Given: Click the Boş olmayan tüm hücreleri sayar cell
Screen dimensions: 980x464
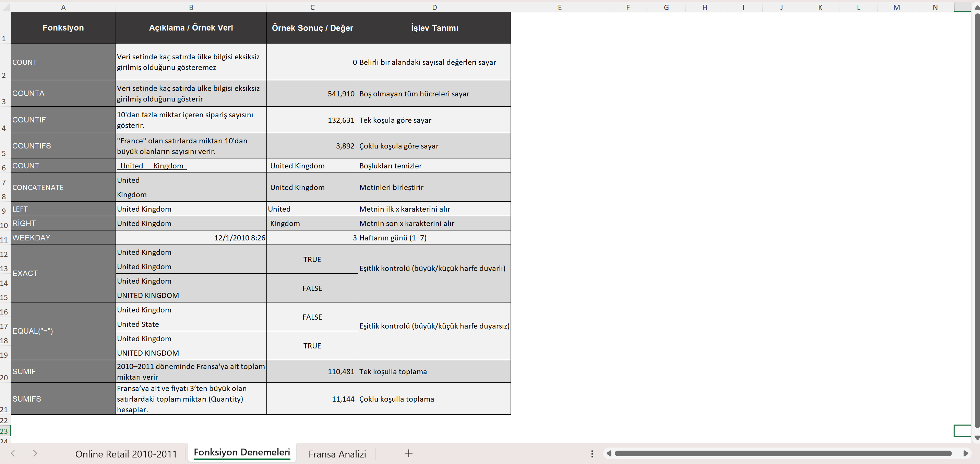Looking at the screenshot, I should click(x=434, y=94).
